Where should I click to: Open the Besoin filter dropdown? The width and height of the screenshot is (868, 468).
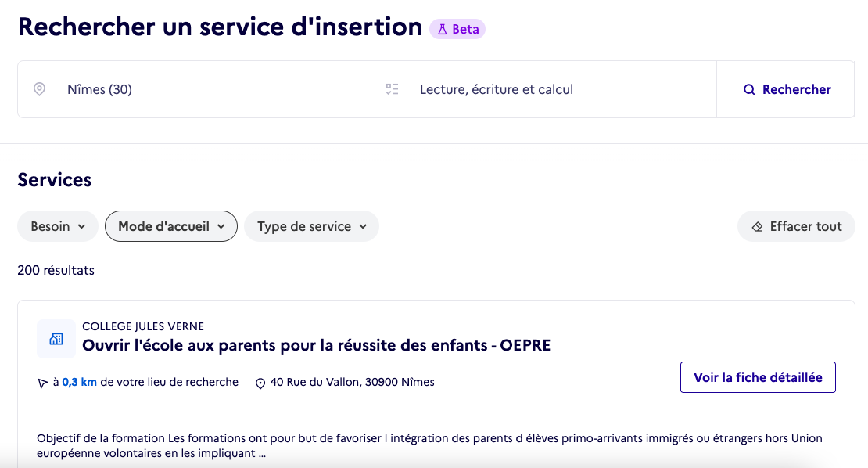tap(58, 226)
